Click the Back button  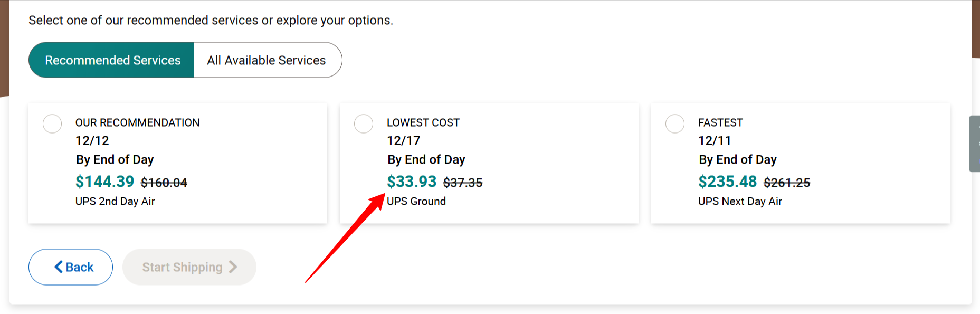click(x=71, y=267)
